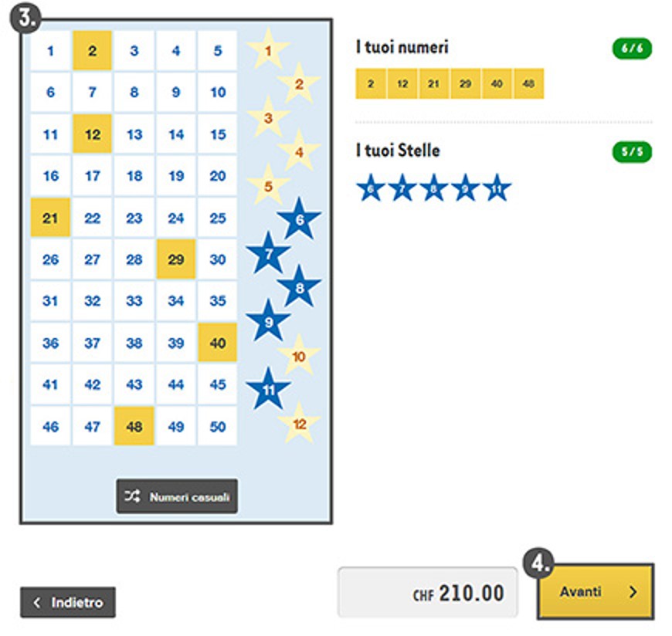
Task: Deselect blue star number 11
Action: click(x=268, y=389)
